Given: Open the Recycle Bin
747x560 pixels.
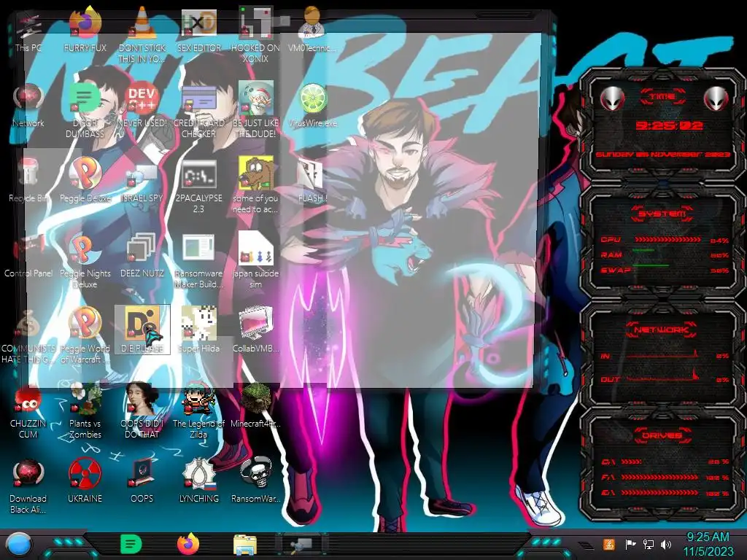Looking at the screenshot, I should point(28,180).
